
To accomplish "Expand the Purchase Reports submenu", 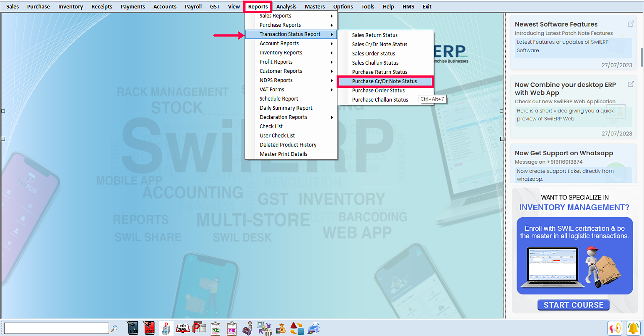I will (291, 25).
